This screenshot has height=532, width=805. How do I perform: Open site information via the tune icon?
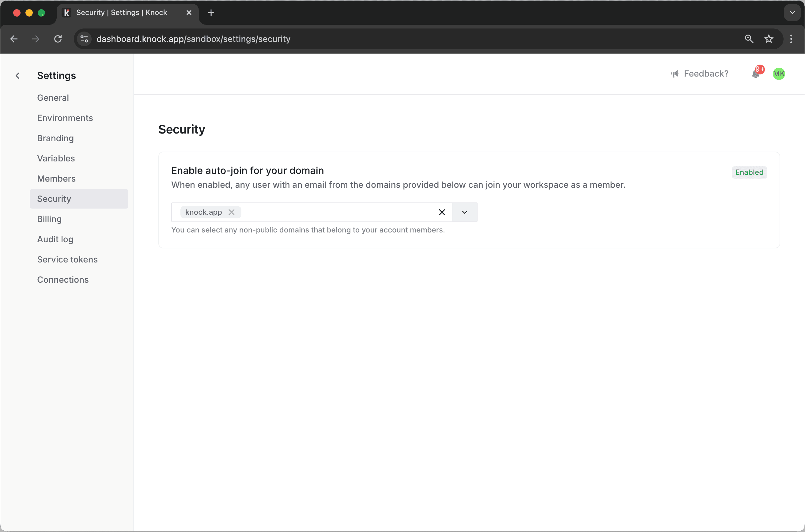point(84,39)
